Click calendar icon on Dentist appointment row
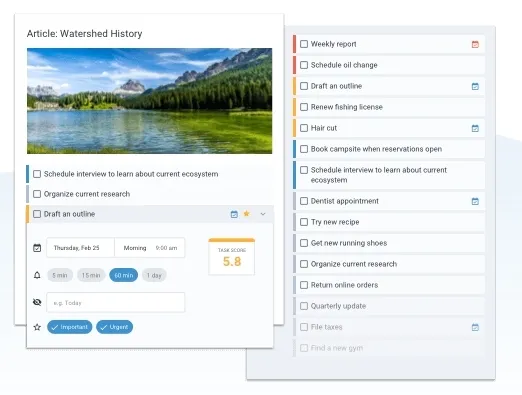This screenshot has height=395, width=522. [475, 201]
